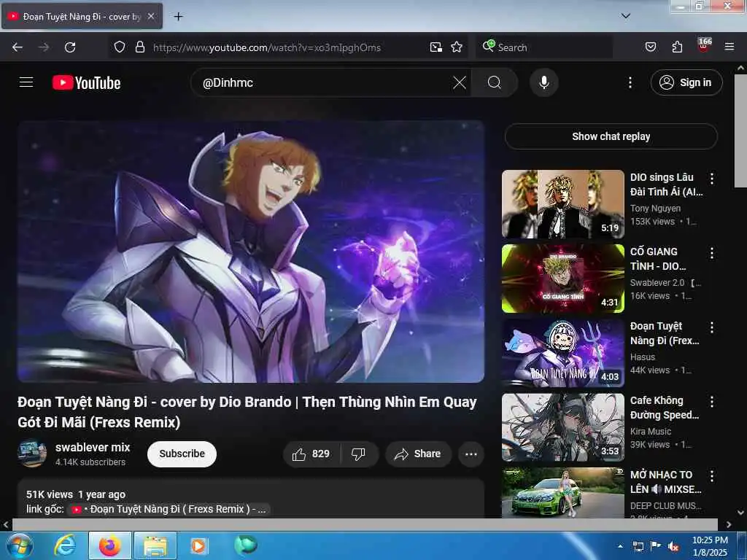Play the DIO sings Lâu Đài Tình Ái thumbnail
The width and height of the screenshot is (747, 560).
point(562,204)
